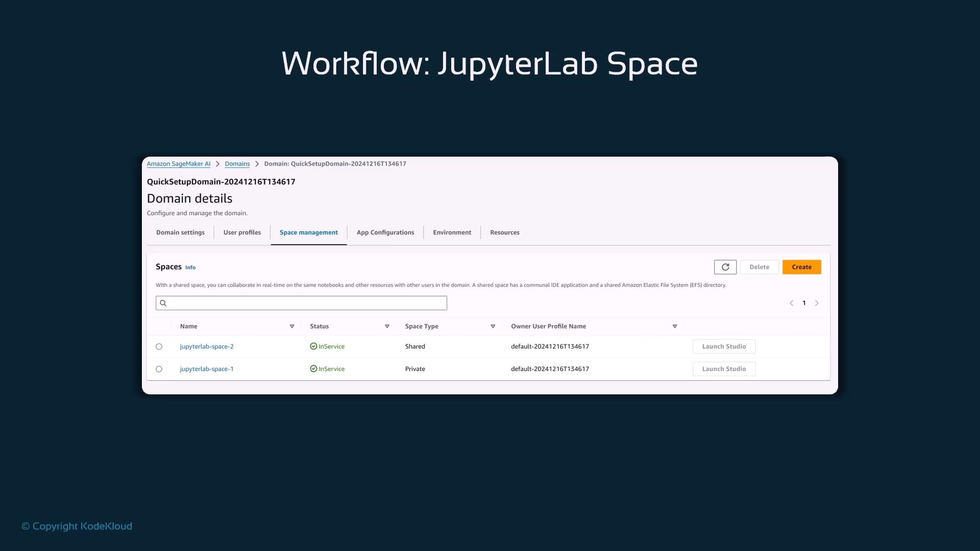Sort by Status column arrow

click(x=387, y=327)
